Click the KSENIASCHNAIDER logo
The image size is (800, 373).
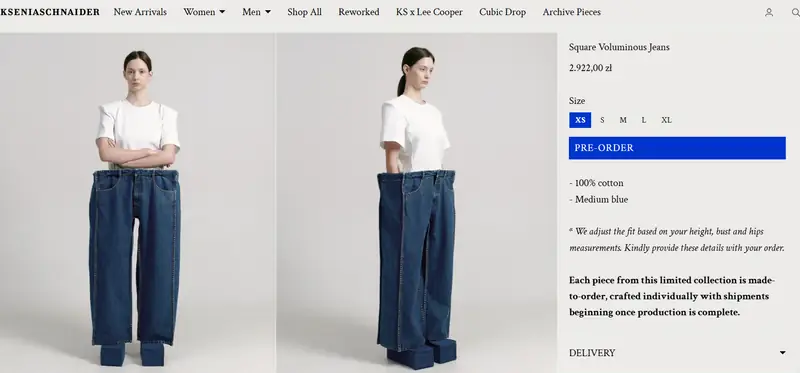(50, 12)
